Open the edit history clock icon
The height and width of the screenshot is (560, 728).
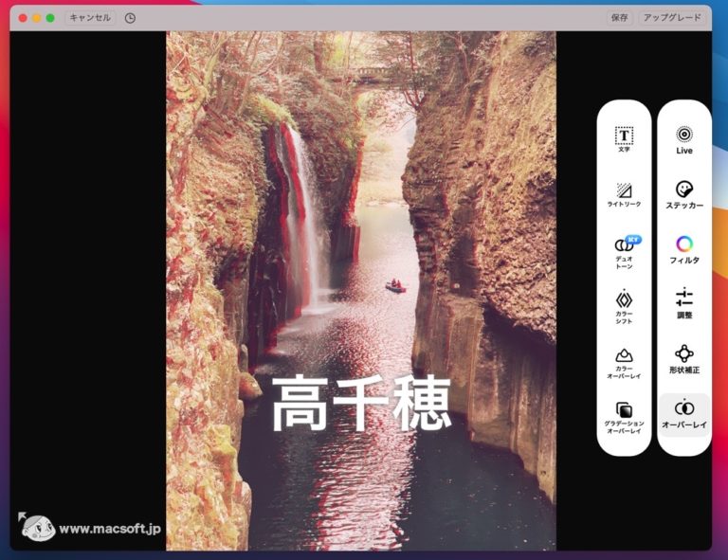coord(130,17)
